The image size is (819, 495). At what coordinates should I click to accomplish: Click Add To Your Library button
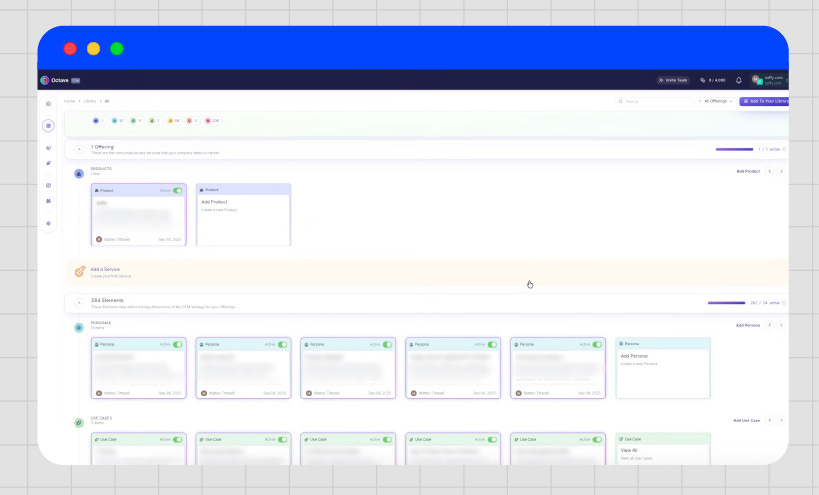pos(764,101)
